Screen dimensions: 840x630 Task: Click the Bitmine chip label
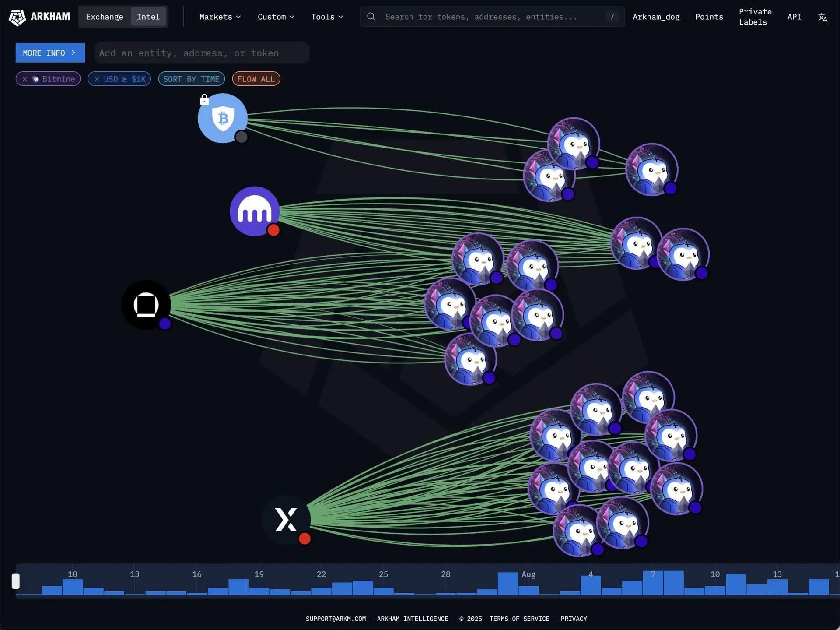click(59, 79)
